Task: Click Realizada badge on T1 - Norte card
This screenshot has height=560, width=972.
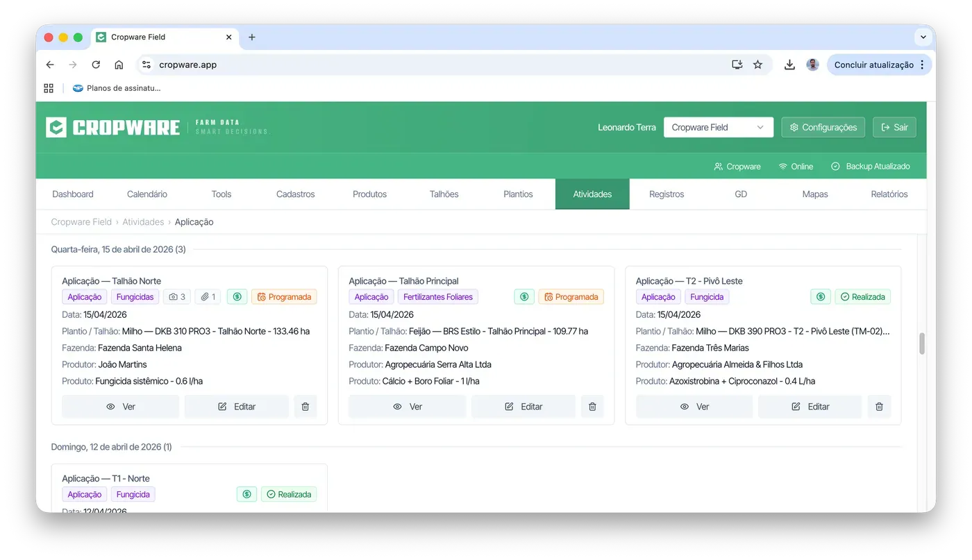Action: click(289, 495)
